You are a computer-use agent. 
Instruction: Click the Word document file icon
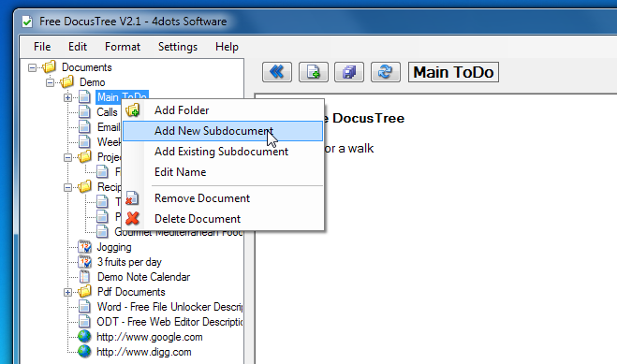pyautogui.click(x=84, y=307)
